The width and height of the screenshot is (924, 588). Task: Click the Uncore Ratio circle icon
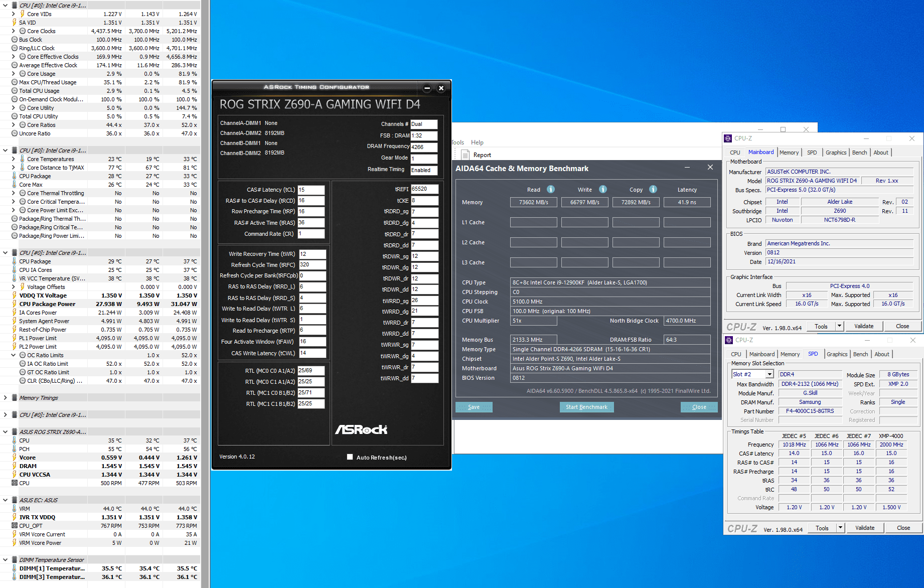tap(15, 133)
